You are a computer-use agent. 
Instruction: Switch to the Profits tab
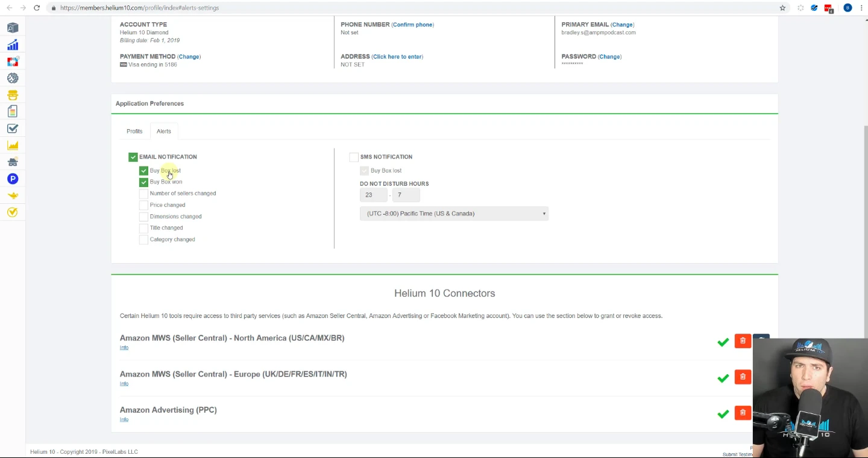[134, 131]
